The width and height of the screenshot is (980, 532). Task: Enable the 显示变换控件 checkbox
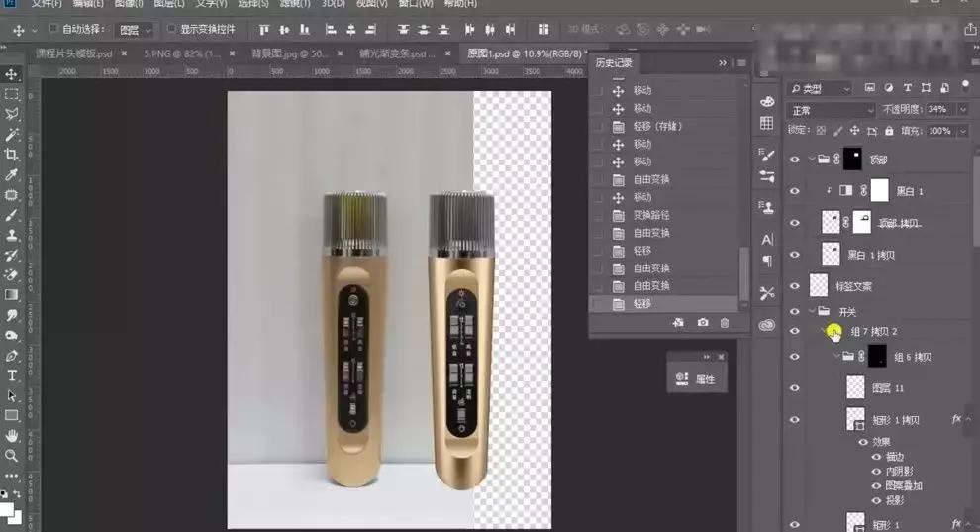pos(171,28)
